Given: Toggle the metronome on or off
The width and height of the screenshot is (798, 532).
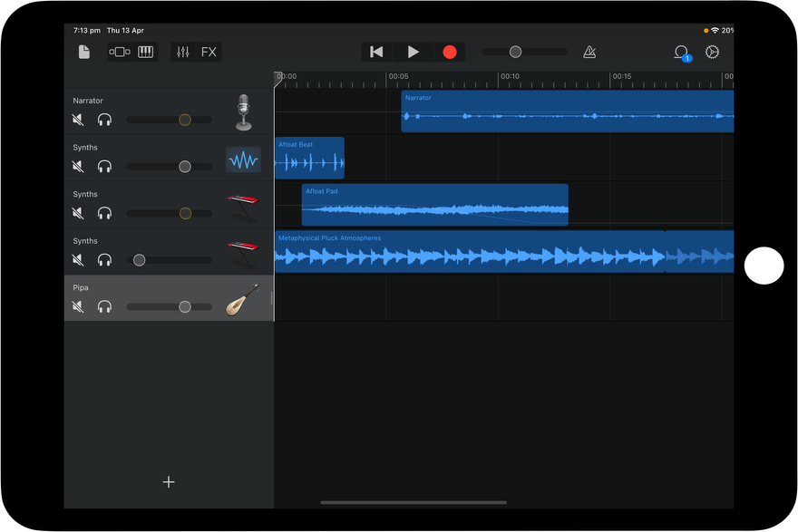Looking at the screenshot, I should 589,52.
